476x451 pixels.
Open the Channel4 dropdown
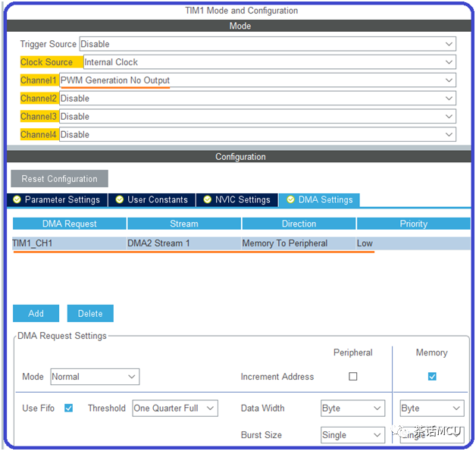258,134
